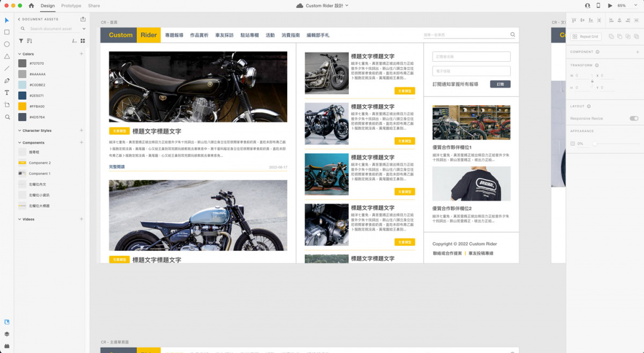644x353 pixels.
Task: Add a new color with Colors plus
Action: (82, 54)
